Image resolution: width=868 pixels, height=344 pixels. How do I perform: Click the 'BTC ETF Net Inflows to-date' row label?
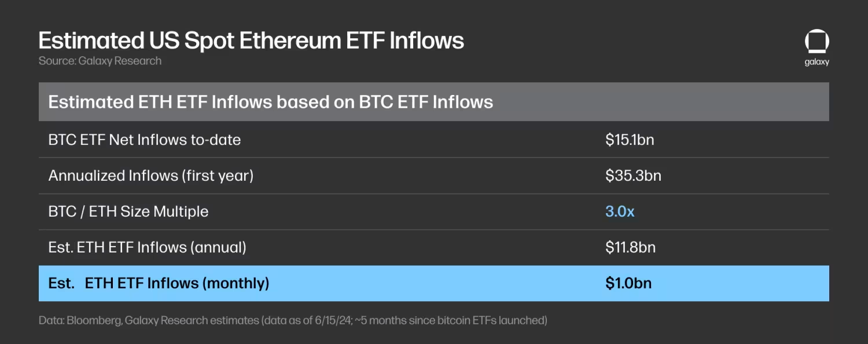(144, 140)
